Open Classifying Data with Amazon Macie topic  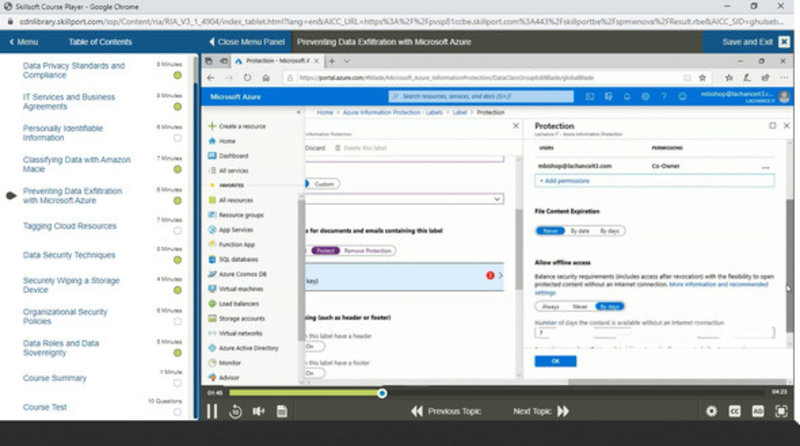[x=77, y=164]
